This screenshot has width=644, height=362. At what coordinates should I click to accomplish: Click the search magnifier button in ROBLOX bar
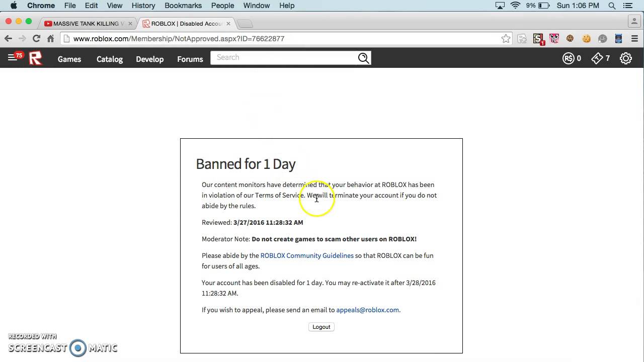(363, 58)
